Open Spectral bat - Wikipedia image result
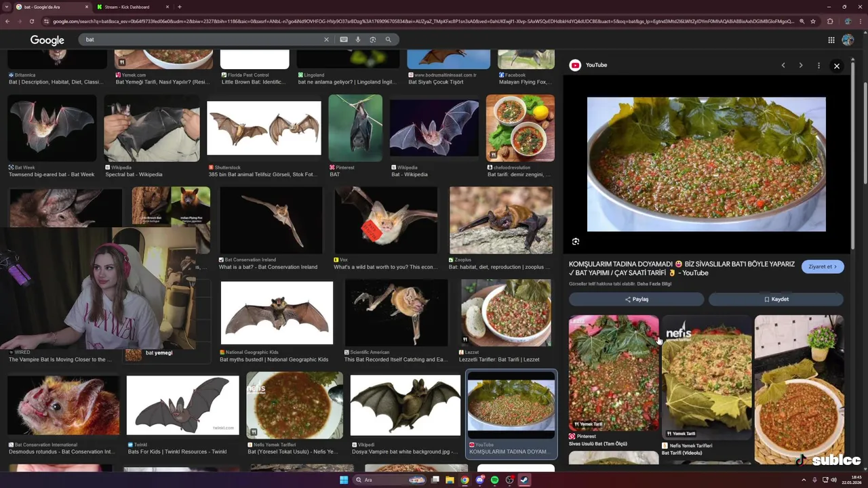 pos(151,128)
